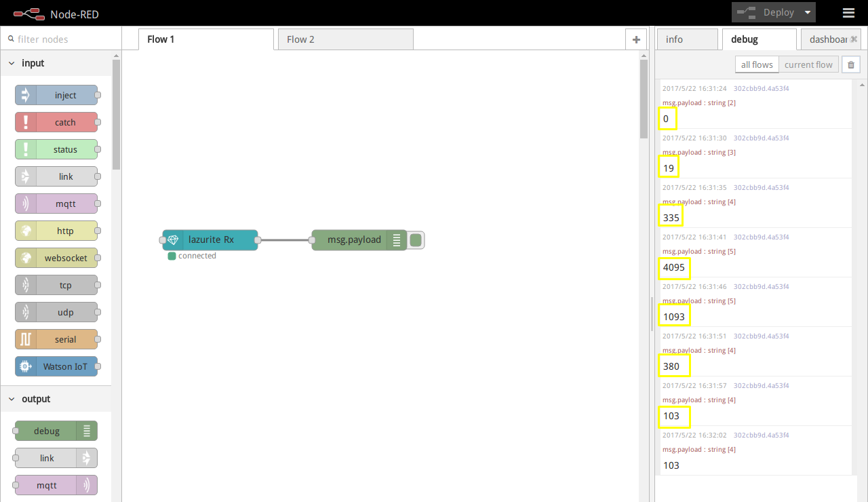The width and height of the screenshot is (868, 502).
Task: Click the 16:31:24 debug message timestamp
Action: coord(694,88)
